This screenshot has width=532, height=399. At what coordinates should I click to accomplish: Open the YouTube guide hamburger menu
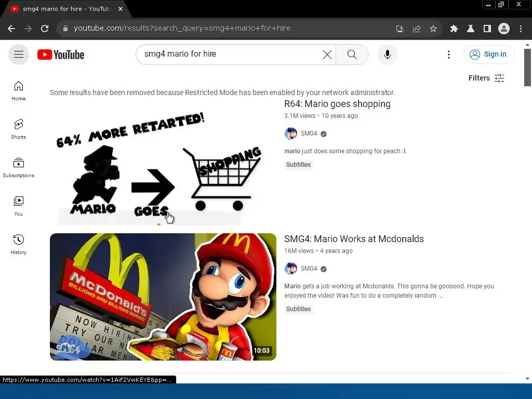coord(19,54)
